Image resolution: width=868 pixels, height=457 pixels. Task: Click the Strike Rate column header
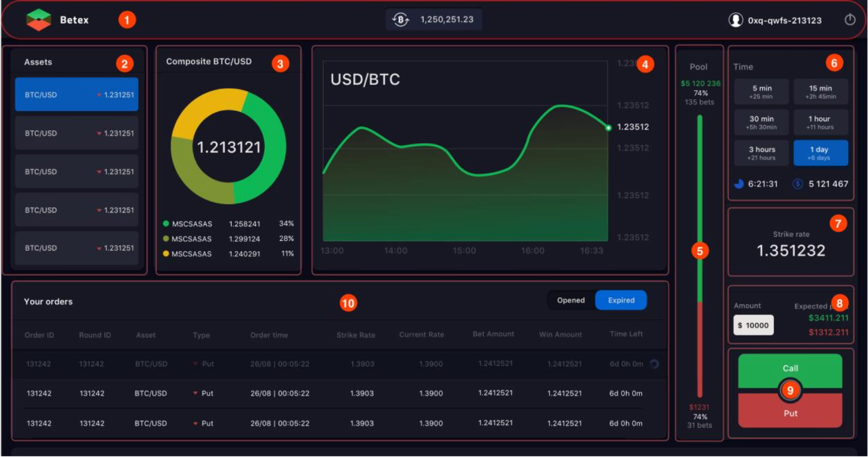pyautogui.click(x=356, y=335)
